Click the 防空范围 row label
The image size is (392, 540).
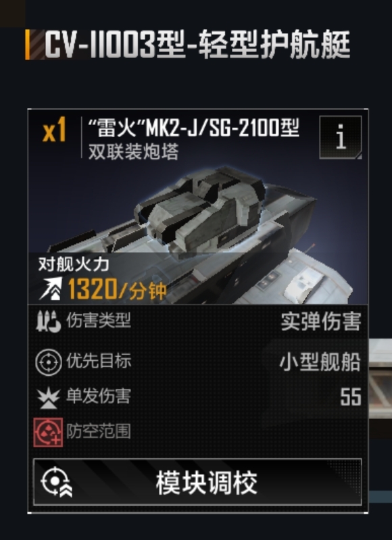(x=99, y=431)
